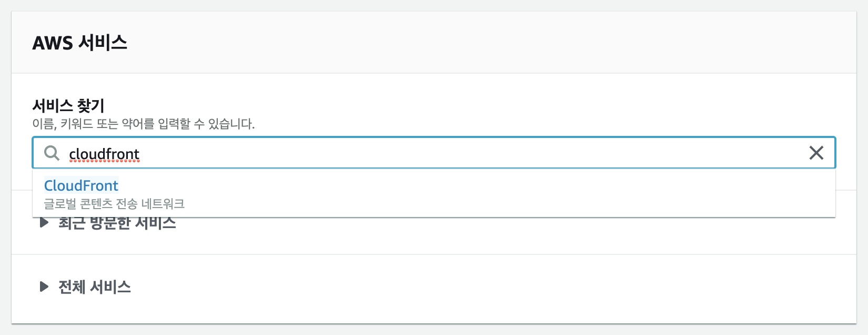Click the word 글로벌 in suggestion description

coord(60,203)
